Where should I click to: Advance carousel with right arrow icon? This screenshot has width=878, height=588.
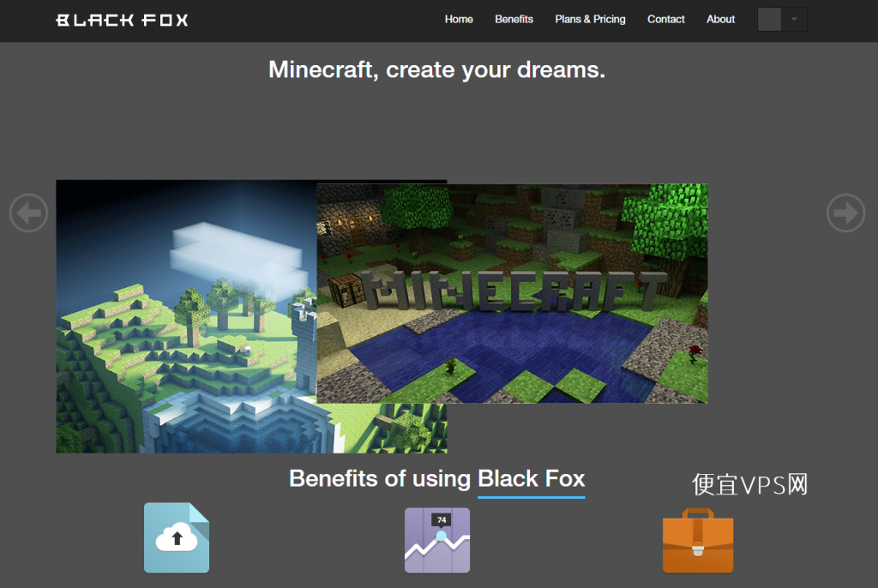pyautogui.click(x=845, y=213)
